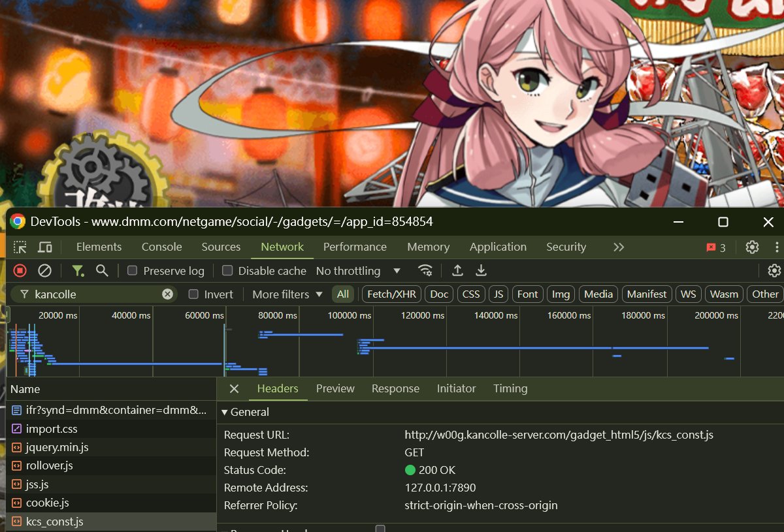Filter requests by Fetch/XHR
This screenshot has width=784, height=532.
coord(391,294)
